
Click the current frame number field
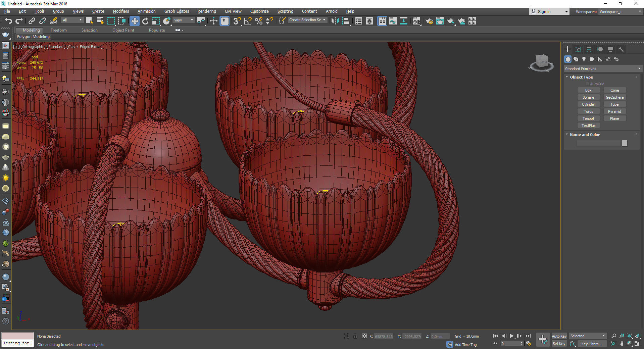point(510,344)
